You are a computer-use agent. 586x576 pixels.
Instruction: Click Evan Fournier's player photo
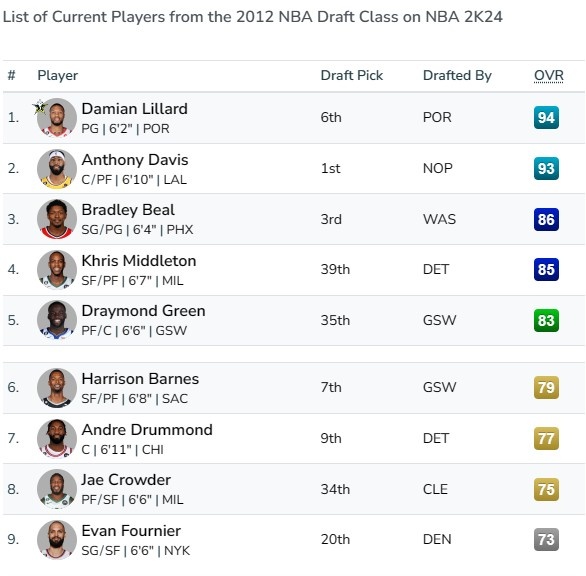57,540
